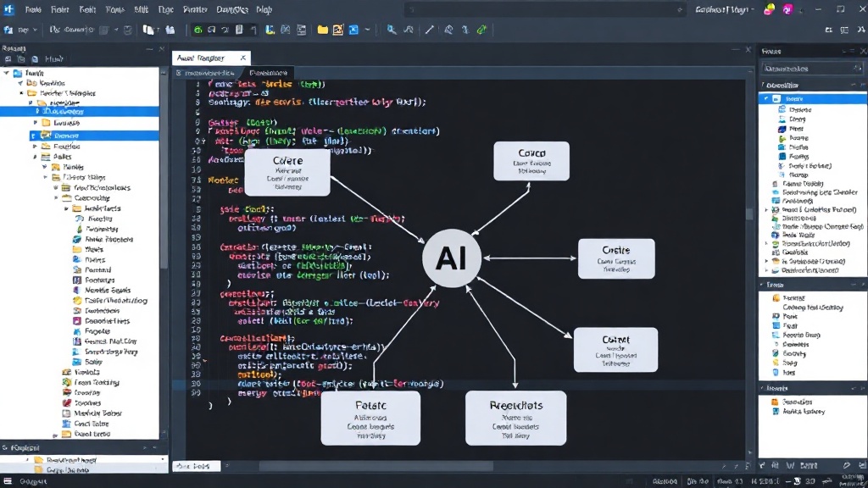Switch to the second sub-tab under editor tab
Image resolution: width=868 pixels, height=488 pixels.
pyautogui.click(x=268, y=73)
